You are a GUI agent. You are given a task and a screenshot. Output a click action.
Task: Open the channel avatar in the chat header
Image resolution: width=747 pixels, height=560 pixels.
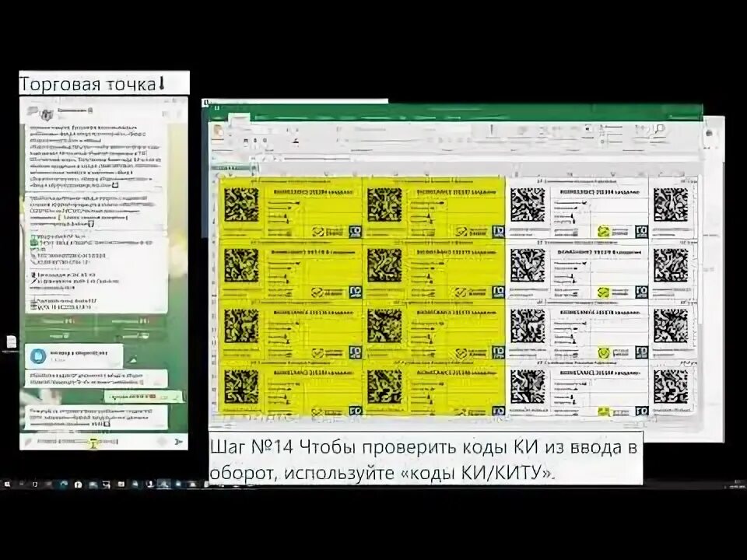click(x=46, y=115)
